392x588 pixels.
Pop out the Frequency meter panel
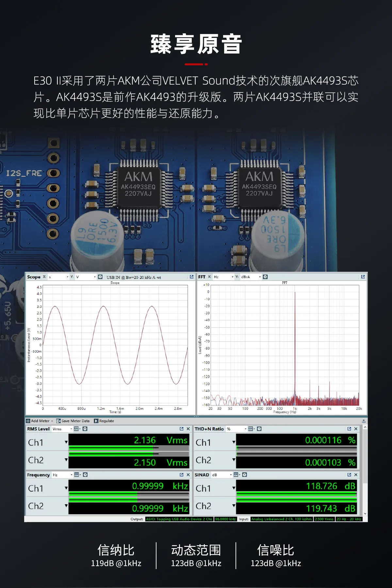[x=182, y=475]
